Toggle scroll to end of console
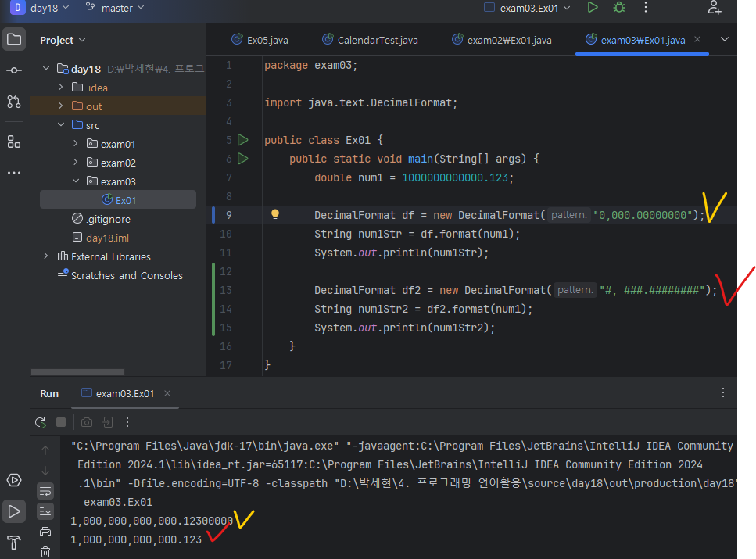The height and width of the screenshot is (559, 756). 45,511
